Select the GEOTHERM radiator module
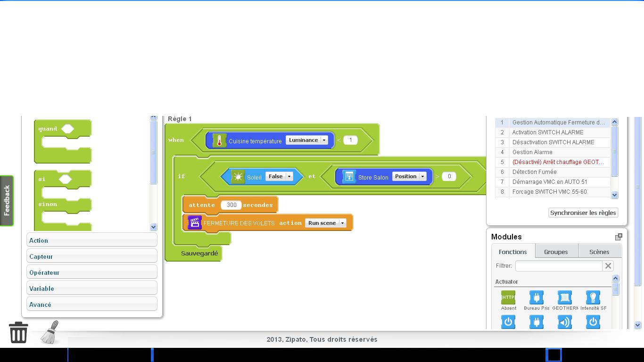 565,297
